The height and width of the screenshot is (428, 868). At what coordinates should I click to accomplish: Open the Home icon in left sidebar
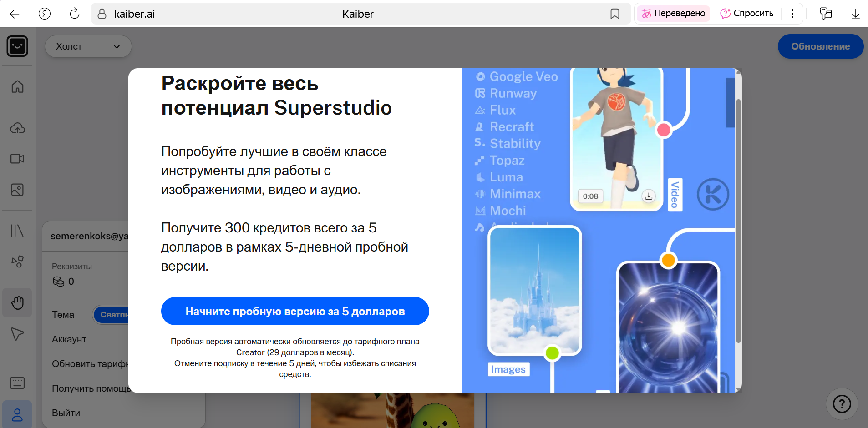tap(17, 86)
